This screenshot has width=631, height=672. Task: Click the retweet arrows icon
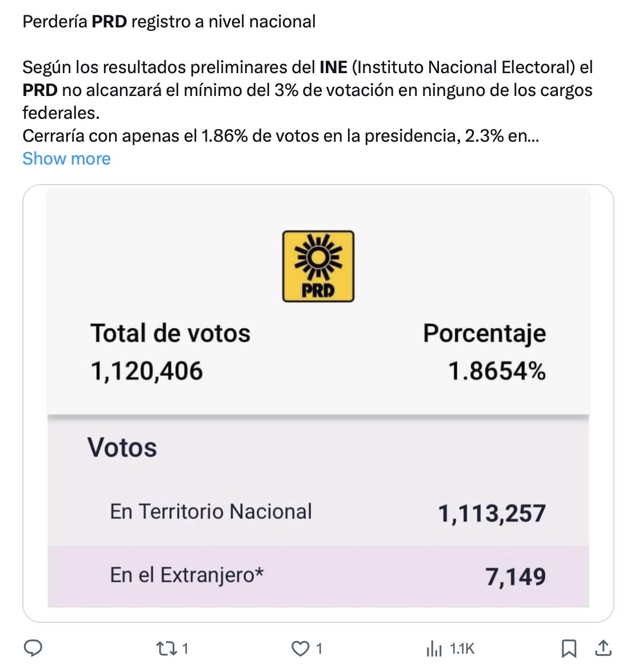pyautogui.click(x=166, y=648)
